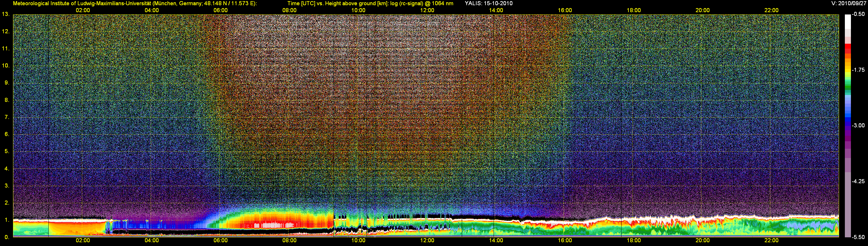868x246 pixels.
Task: Click the 06:00 label on the bottom time axis
Action: point(220,241)
